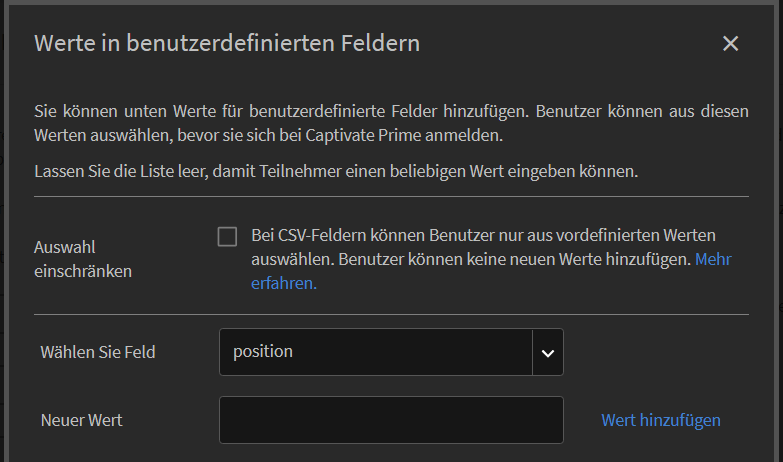Focus the Neuer Wert input field
Image resolution: width=783 pixels, height=462 pixels.
tap(391, 420)
